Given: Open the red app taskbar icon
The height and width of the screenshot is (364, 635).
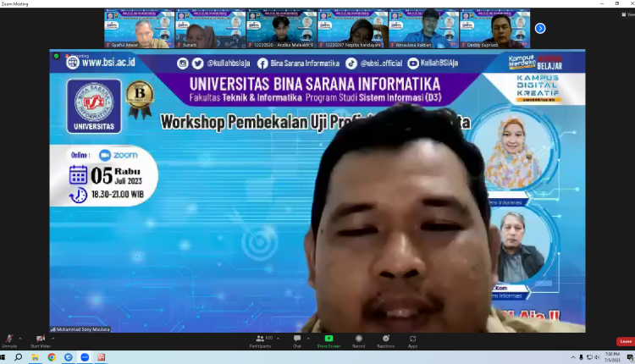Looking at the screenshot, I should point(102,357).
